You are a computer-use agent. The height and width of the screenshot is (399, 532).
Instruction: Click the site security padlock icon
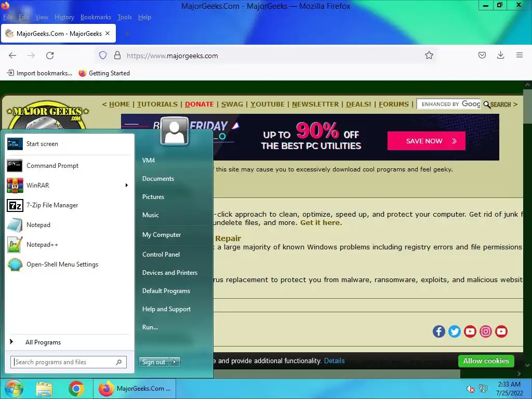[x=117, y=55]
